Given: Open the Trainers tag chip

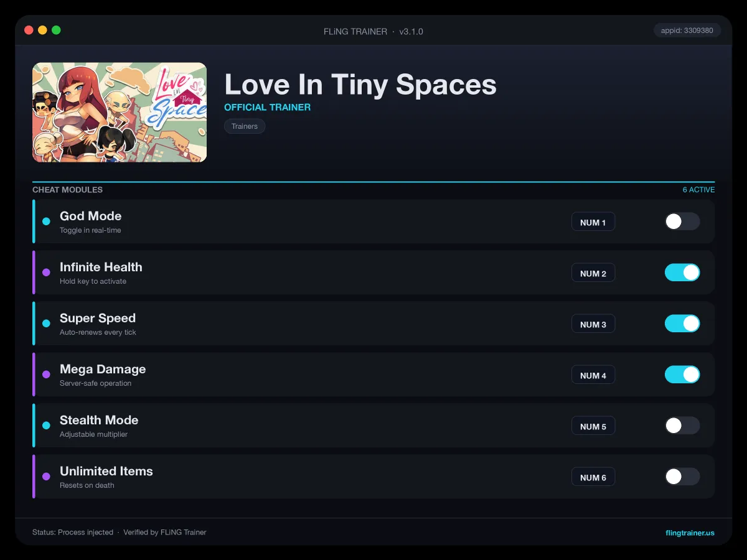Looking at the screenshot, I should [245, 126].
